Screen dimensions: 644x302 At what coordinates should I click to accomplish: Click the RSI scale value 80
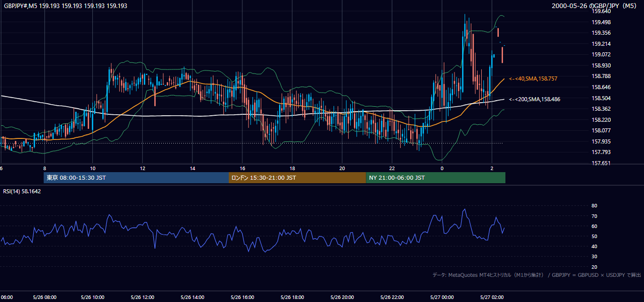click(x=594, y=206)
